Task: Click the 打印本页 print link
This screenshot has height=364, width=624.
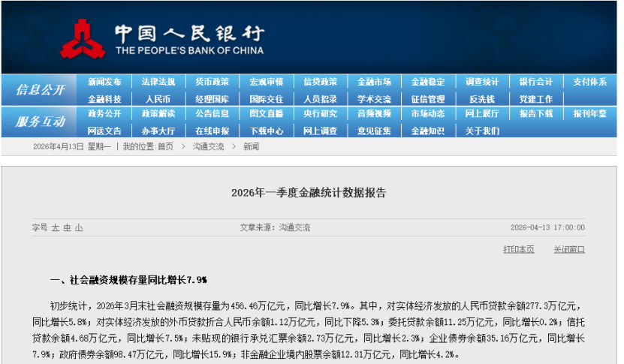Action: (518, 249)
